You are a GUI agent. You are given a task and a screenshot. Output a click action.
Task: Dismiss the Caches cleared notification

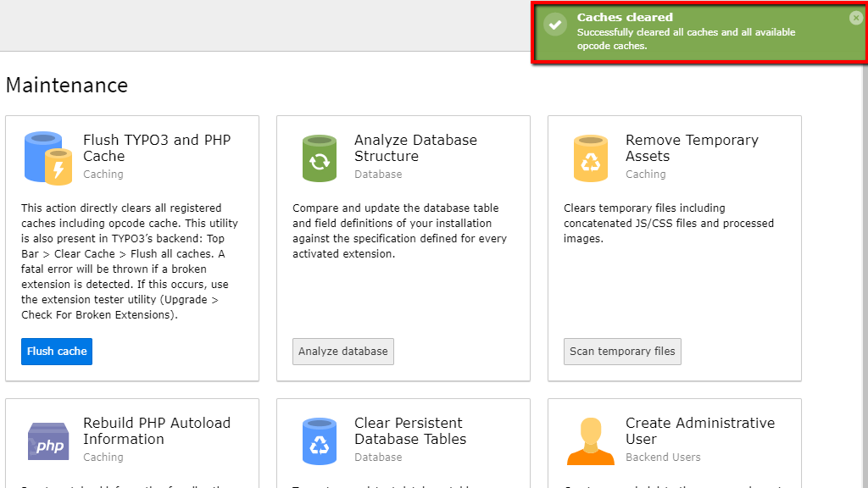(855, 18)
